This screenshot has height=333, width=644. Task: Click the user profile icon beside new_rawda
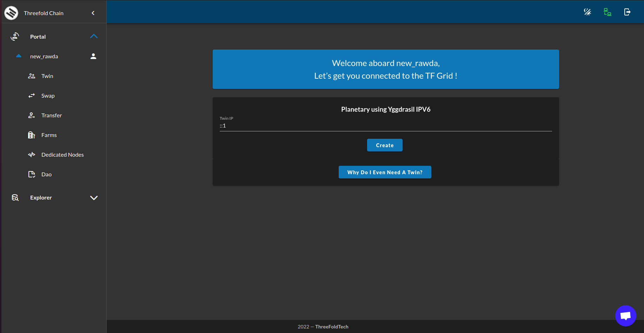(x=93, y=56)
